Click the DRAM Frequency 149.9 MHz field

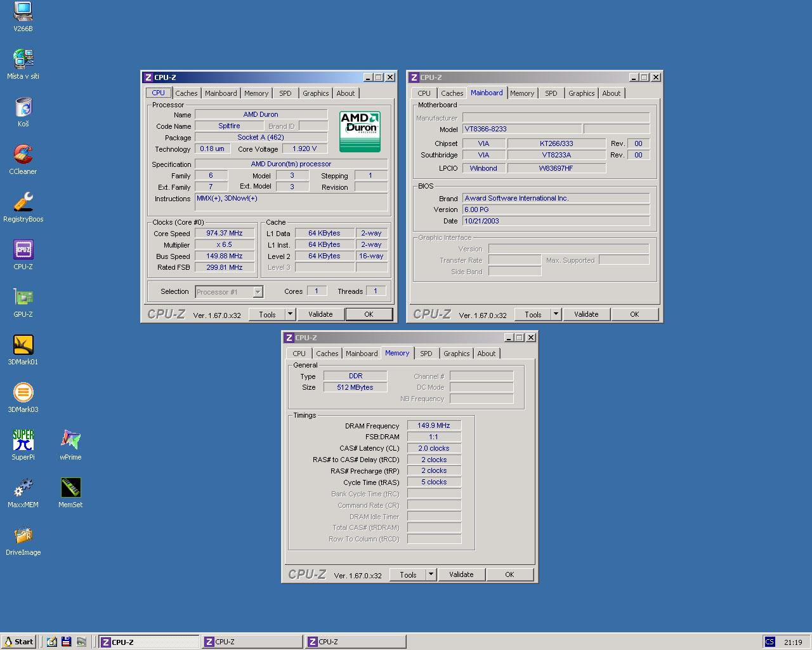(x=434, y=425)
